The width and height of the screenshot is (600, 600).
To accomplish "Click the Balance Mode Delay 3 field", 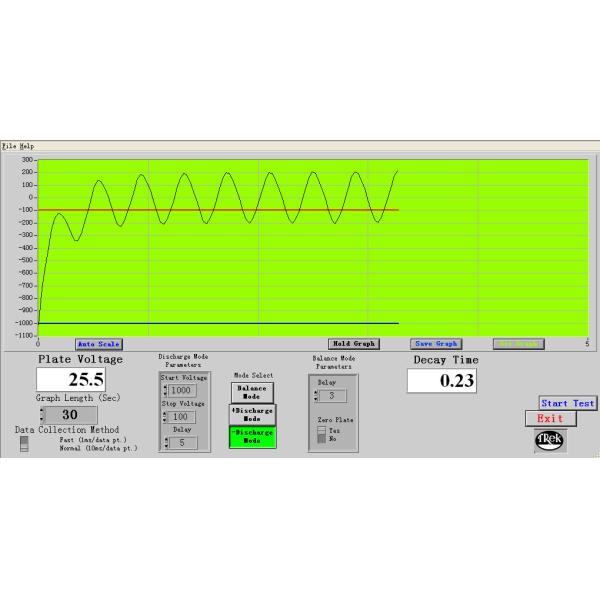I will 333,396.
